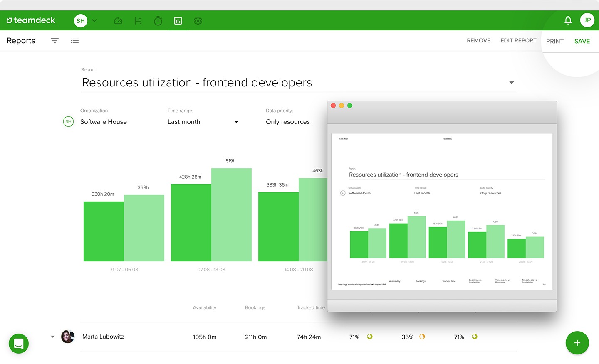Open the filter icon next to Reports
The image size is (599, 364).
[x=54, y=40]
